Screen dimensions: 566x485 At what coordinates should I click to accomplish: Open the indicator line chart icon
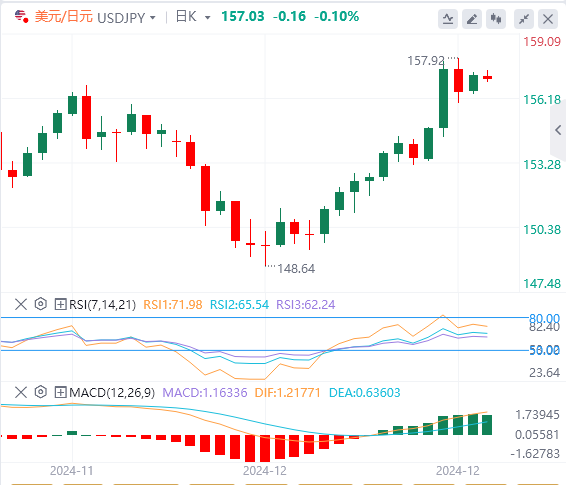(448, 19)
